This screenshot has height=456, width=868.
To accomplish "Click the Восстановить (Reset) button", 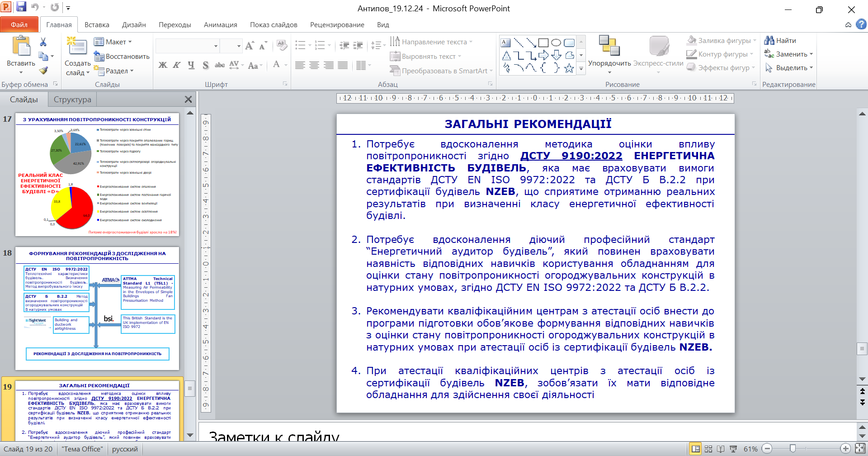I will (x=122, y=57).
